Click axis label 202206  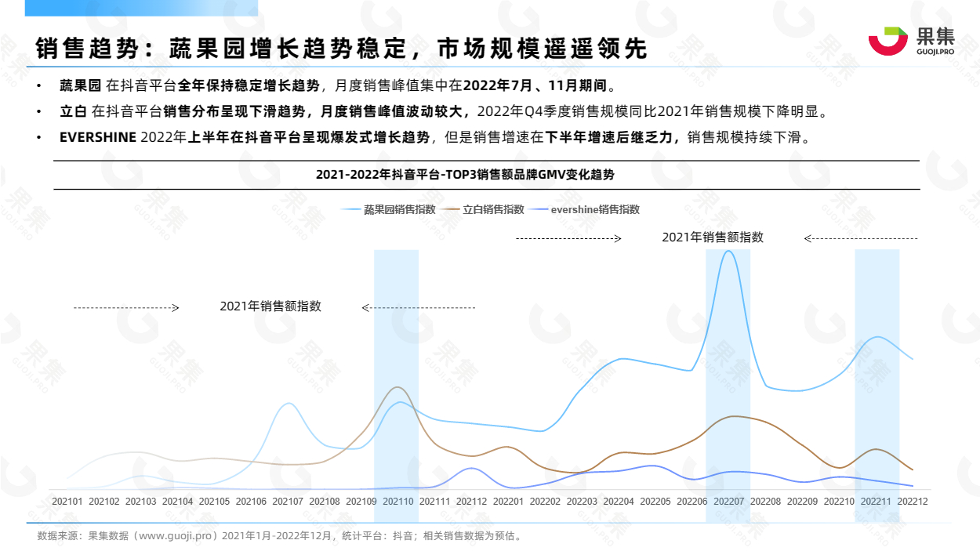[x=692, y=501]
